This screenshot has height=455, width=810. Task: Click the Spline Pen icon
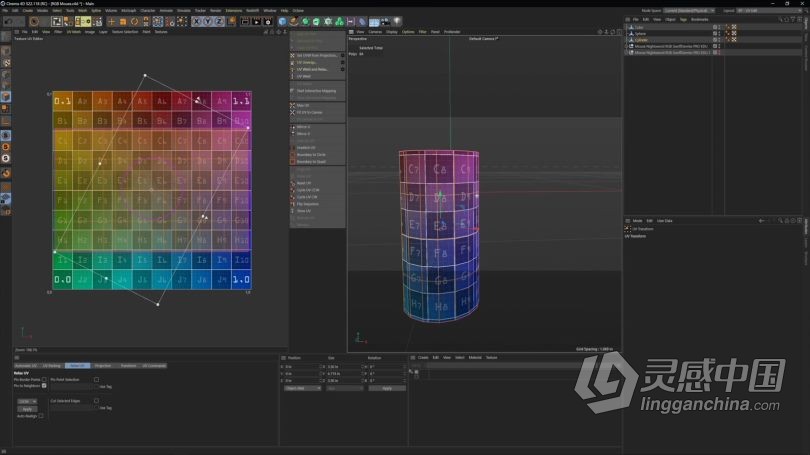(293, 22)
